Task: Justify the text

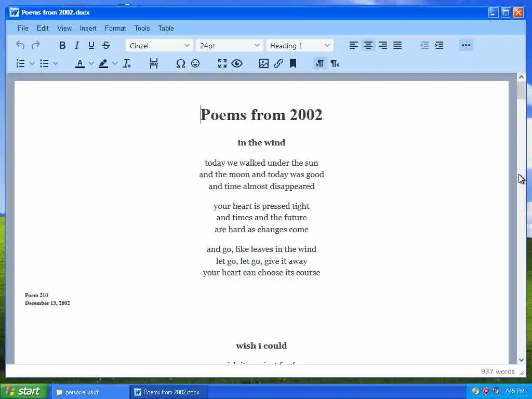Action: pyautogui.click(x=397, y=45)
